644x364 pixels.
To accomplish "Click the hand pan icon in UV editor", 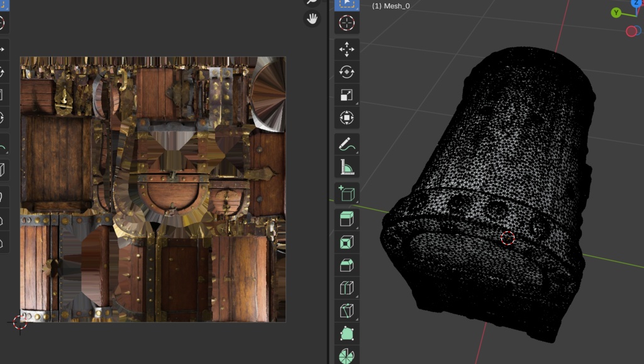I will click(x=312, y=19).
